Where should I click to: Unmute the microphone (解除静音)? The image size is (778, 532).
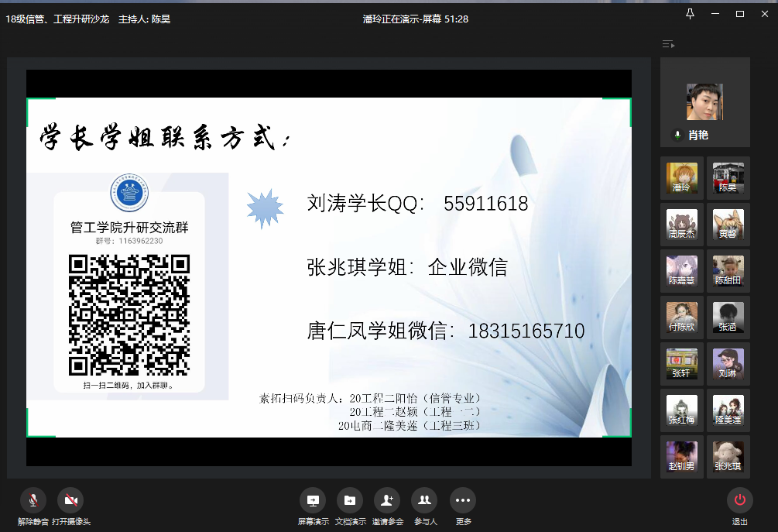point(33,500)
